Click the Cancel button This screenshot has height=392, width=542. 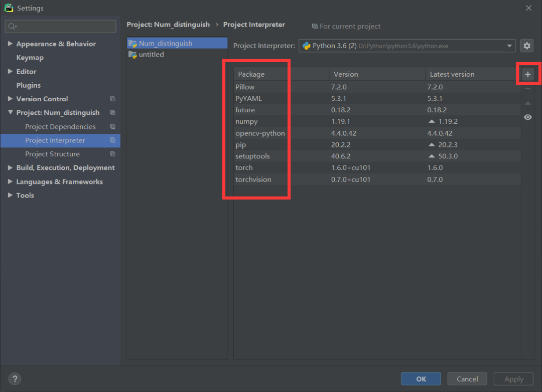click(x=467, y=379)
